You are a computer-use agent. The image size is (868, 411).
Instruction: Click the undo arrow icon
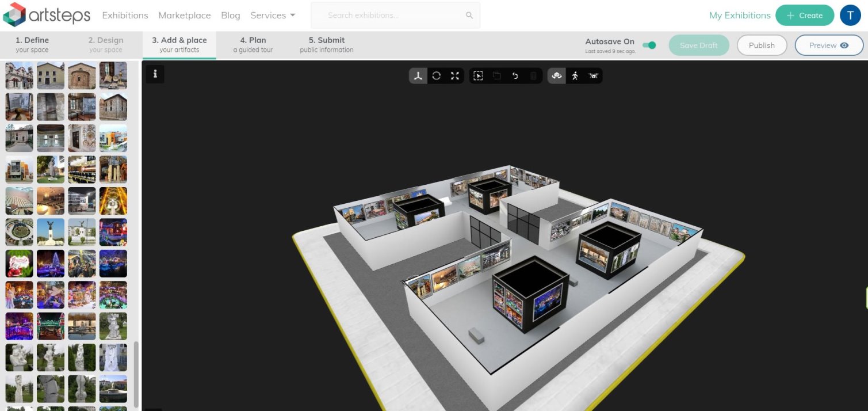pos(515,76)
